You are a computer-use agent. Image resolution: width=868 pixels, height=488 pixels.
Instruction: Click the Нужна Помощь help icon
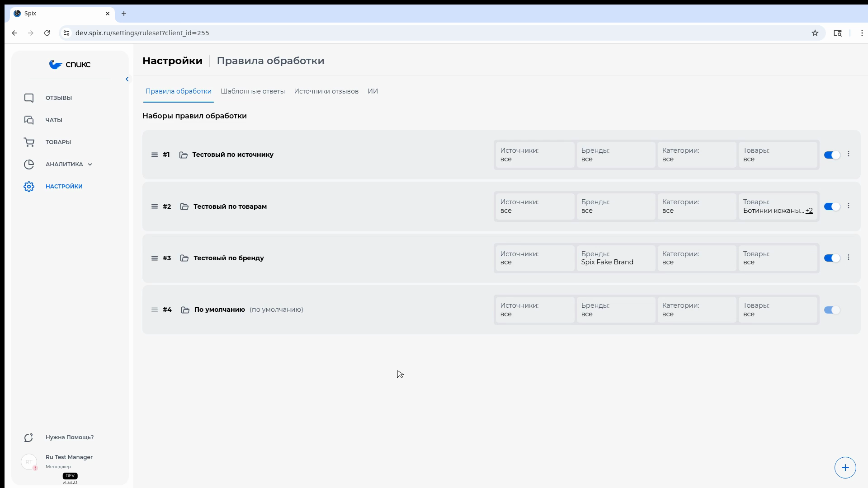tap(29, 437)
